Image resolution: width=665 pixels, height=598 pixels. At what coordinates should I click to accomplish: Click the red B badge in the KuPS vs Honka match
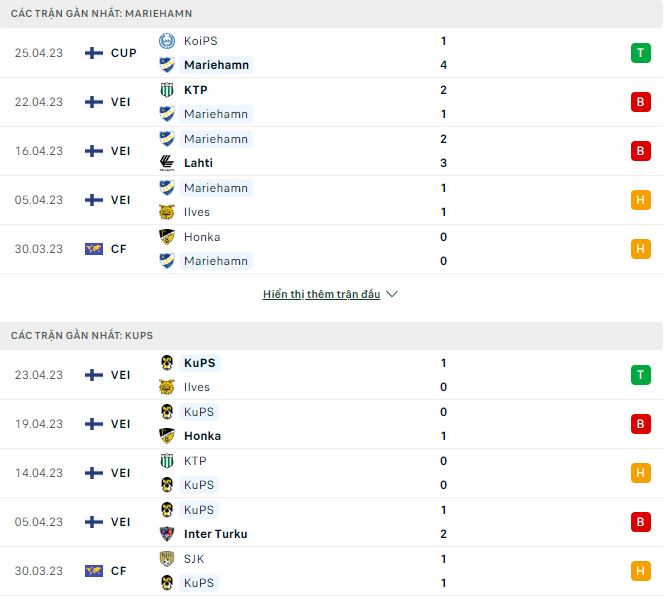point(640,424)
